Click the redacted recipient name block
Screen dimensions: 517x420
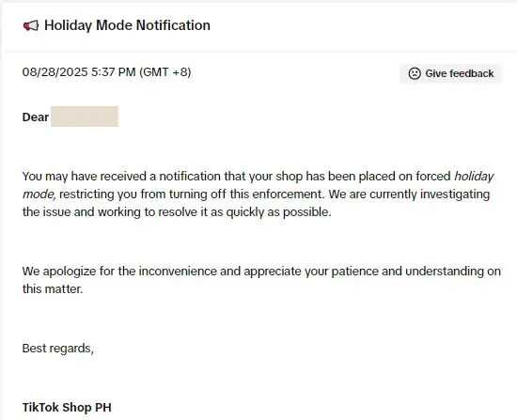point(85,117)
